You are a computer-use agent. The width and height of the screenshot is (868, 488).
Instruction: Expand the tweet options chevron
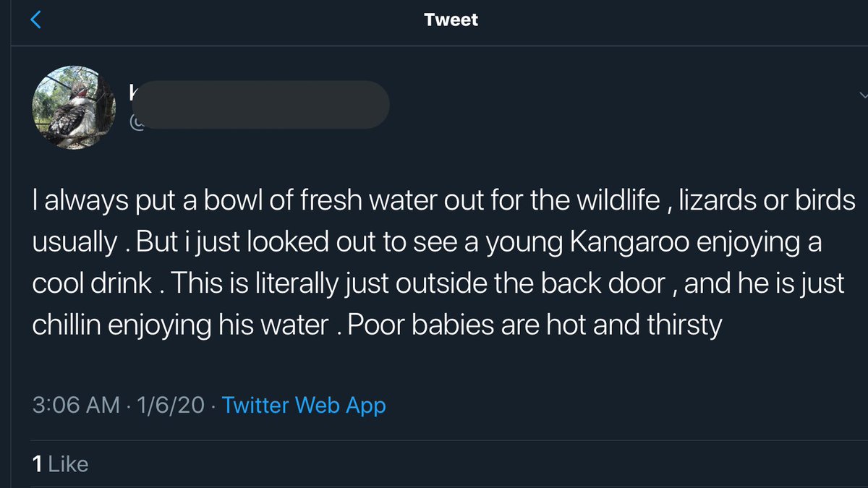coord(862,95)
